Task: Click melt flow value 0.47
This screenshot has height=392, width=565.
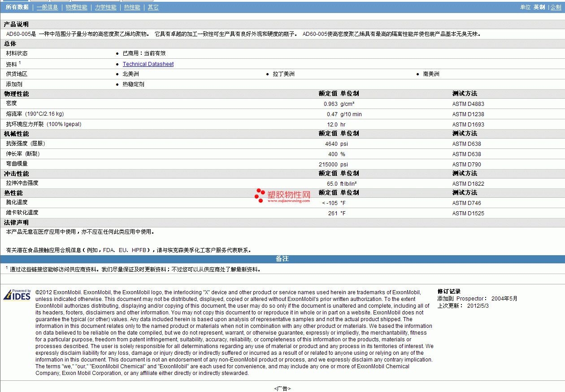Action: [x=332, y=114]
